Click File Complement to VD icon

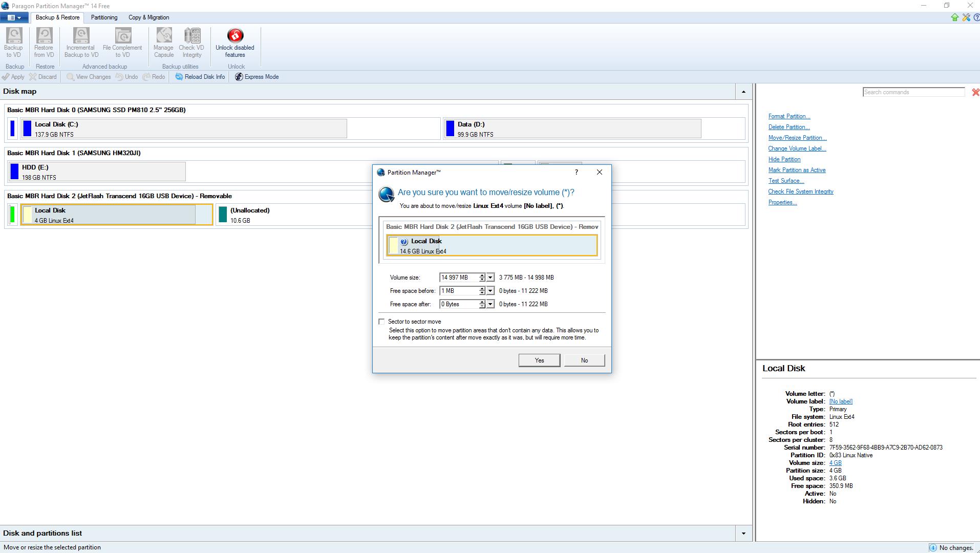[x=123, y=35]
